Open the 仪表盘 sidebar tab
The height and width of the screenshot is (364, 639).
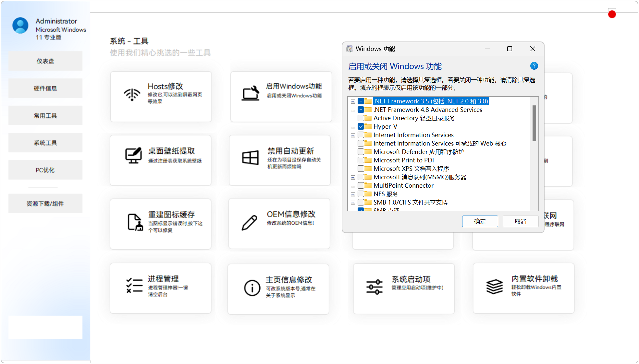45,61
